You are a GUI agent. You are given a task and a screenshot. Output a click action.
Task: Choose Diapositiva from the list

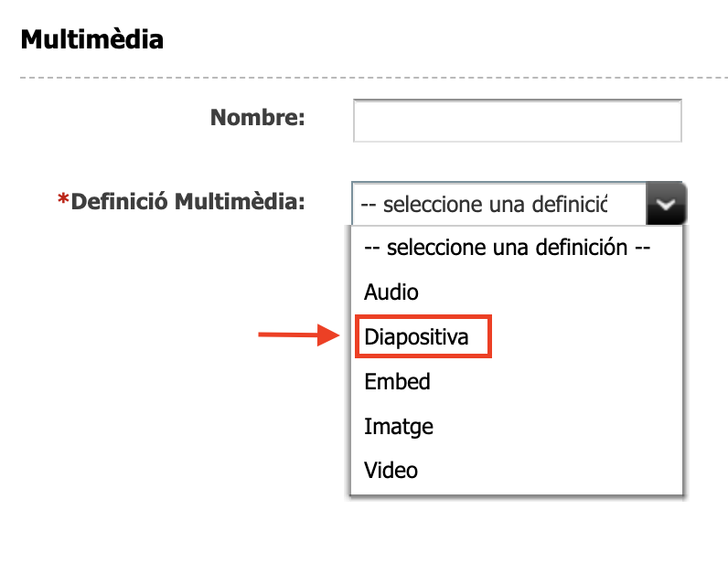416,337
